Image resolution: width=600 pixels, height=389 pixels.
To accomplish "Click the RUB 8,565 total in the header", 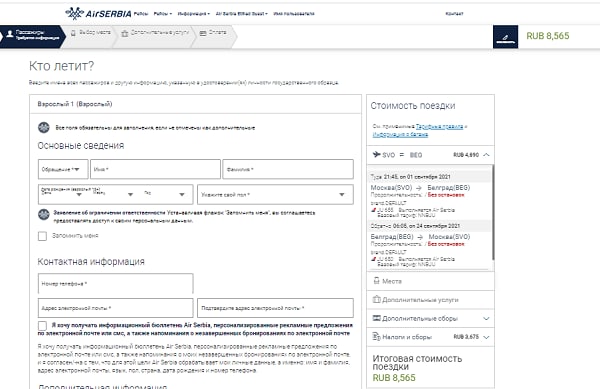I will (x=548, y=36).
